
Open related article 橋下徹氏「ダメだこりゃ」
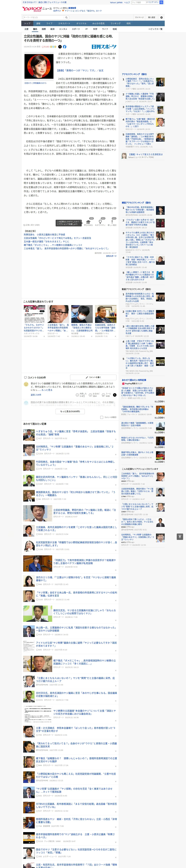click(53, 245)
